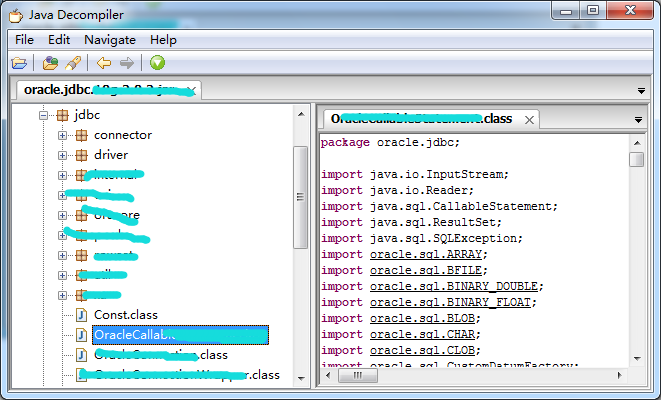This screenshot has width=661, height=400.
Task: Select the OracleCallableStatement.class editor tab
Action: pos(430,119)
